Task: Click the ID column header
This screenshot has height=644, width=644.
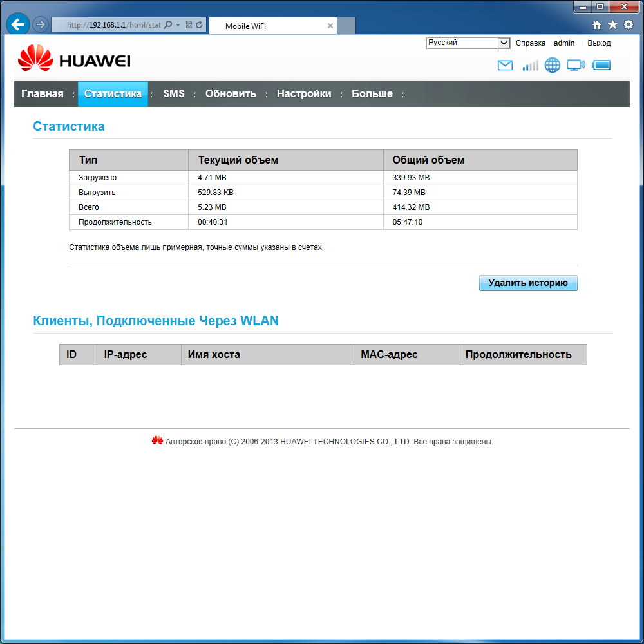Action: (x=78, y=354)
